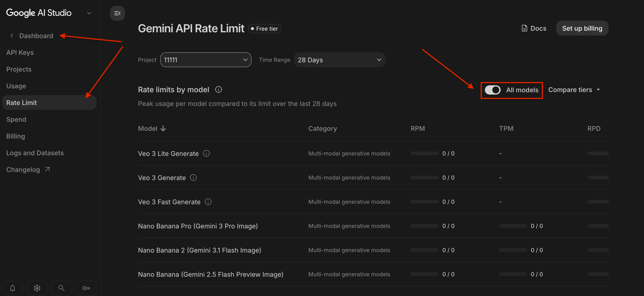Open Changelog external link arrow icon
Screen dimensions: 644x296
click(x=47, y=169)
